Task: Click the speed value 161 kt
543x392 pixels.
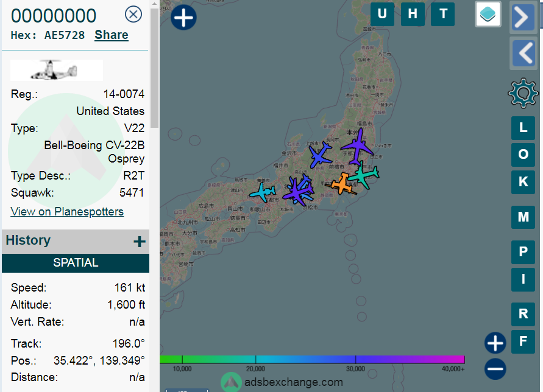Action: (130, 288)
